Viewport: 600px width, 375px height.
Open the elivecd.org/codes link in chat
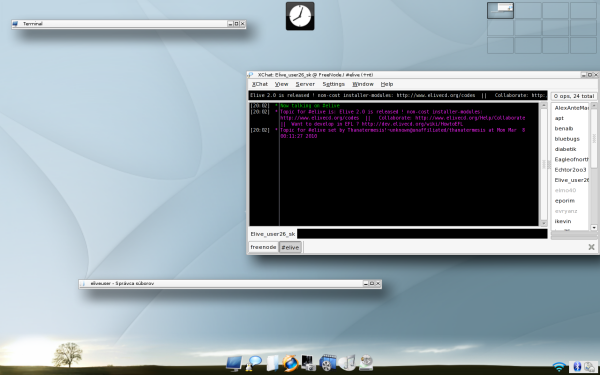(x=320, y=118)
